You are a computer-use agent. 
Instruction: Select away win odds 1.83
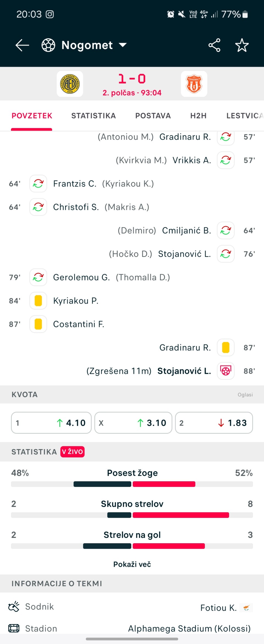[x=214, y=423]
